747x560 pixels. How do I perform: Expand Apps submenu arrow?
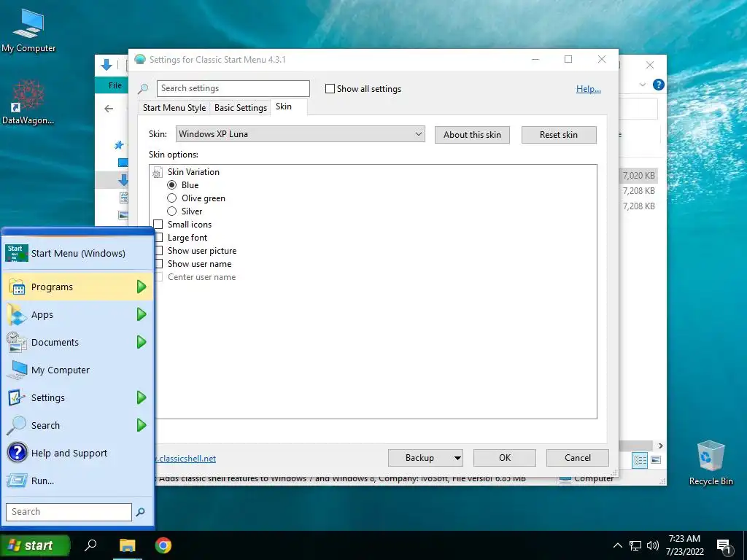click(142, 314)
